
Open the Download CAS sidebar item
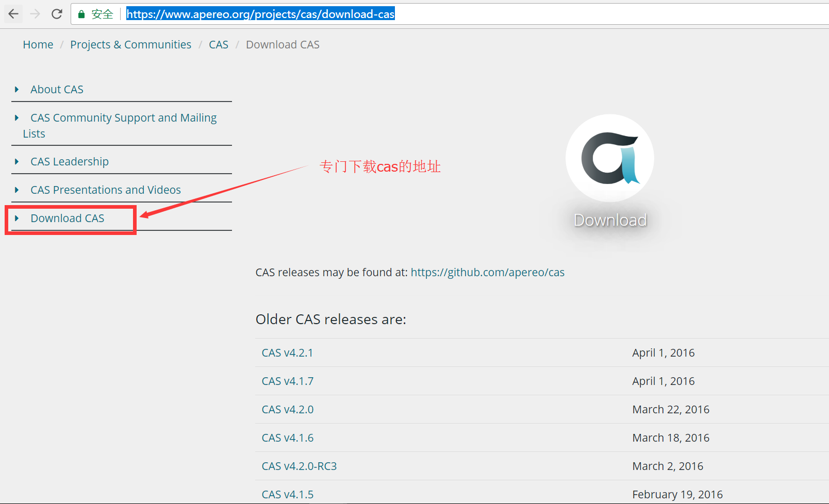click(68, 219)
